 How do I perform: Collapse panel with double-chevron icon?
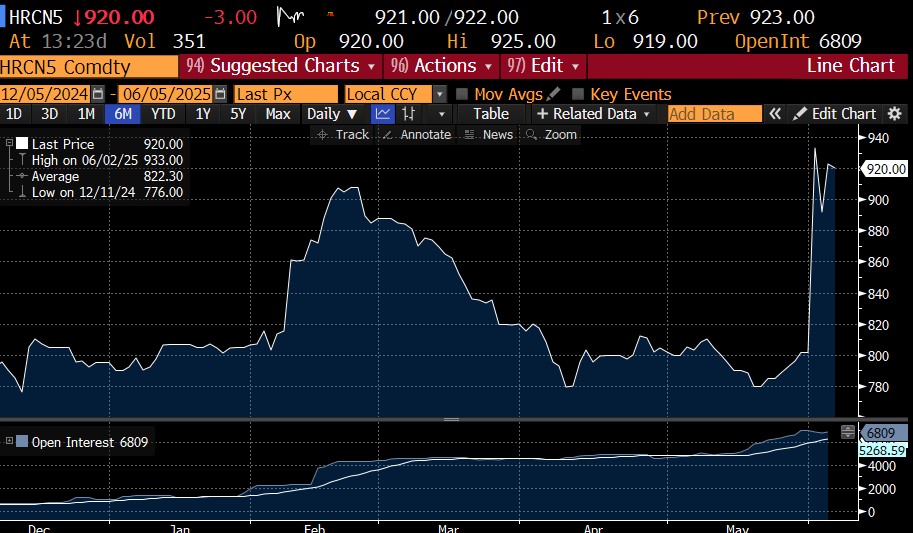[775, 114]
